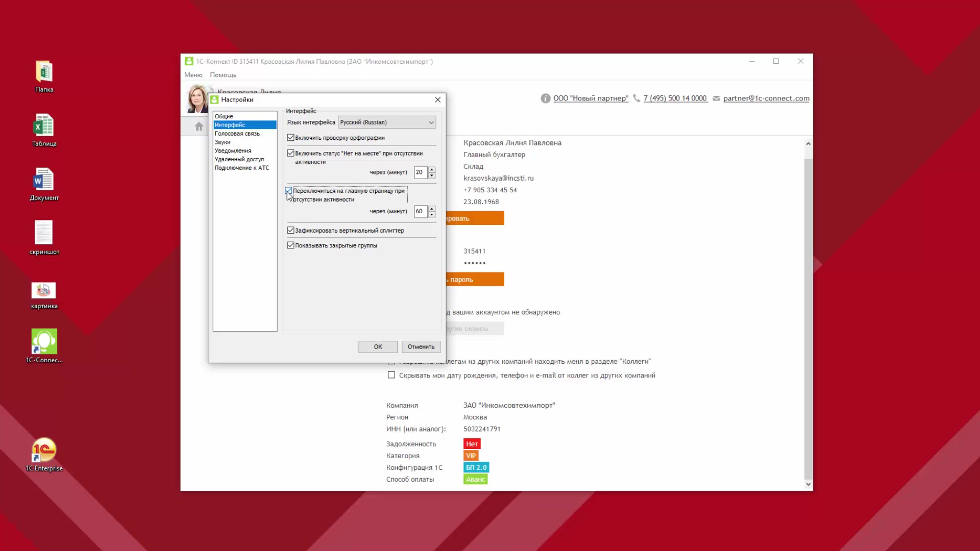This screenshot has width=980, height=551.
Task: Select Интерфейс in settings list
Action: pyautogui.click(x=245, y=125)
